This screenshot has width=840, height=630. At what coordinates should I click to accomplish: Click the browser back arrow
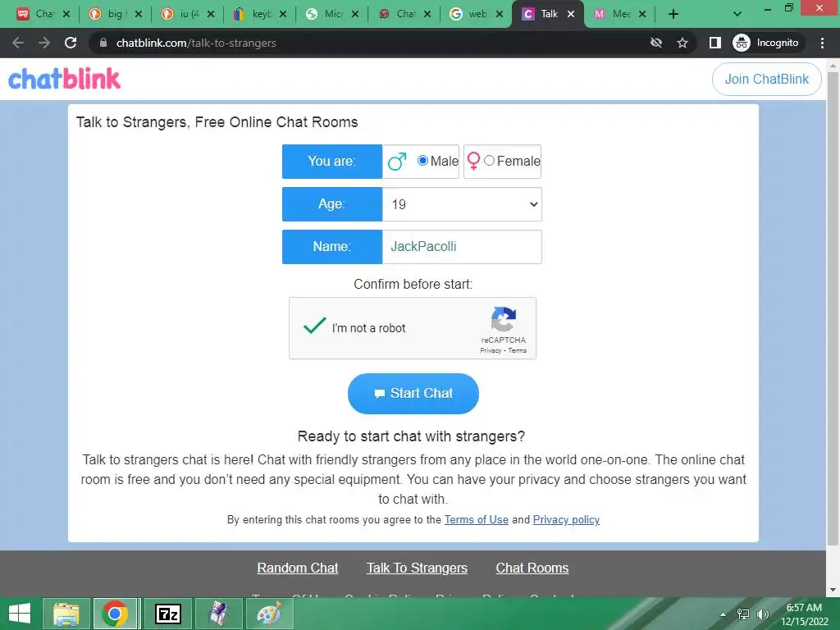[18, 43]
